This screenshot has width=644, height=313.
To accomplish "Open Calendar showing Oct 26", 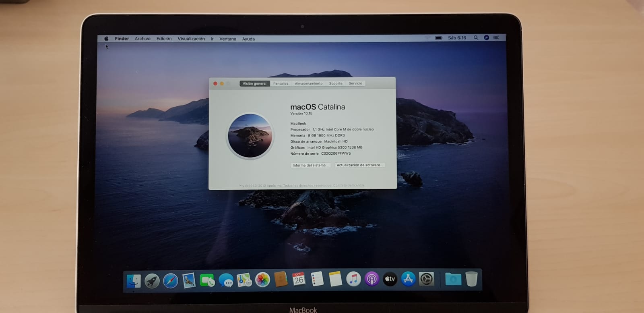I will coord(299,279).
